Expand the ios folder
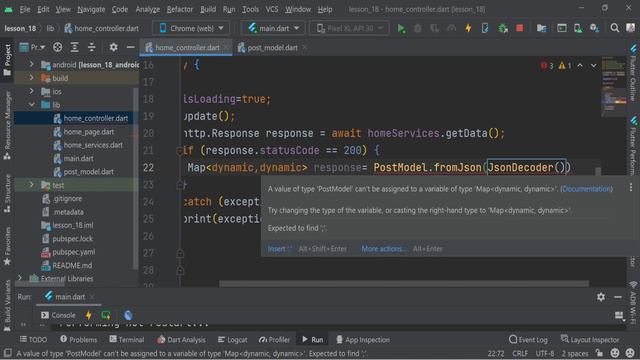640x360 pixels. tap(31, 91)
